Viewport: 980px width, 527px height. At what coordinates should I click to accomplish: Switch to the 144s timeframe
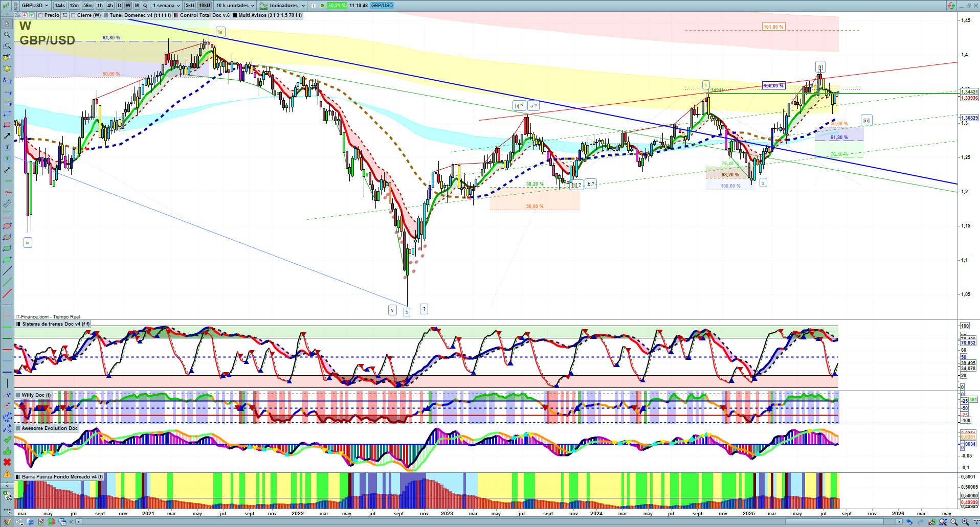tap(59, 6)
